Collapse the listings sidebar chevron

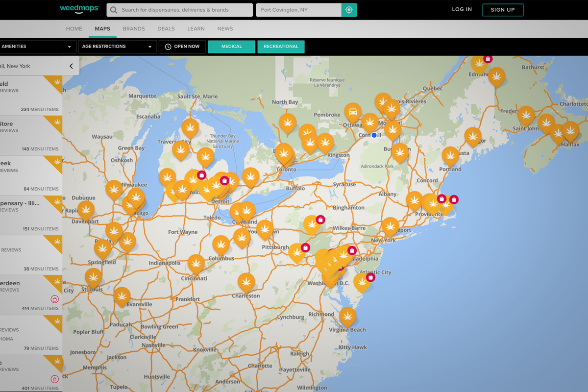tap(71, 66)
